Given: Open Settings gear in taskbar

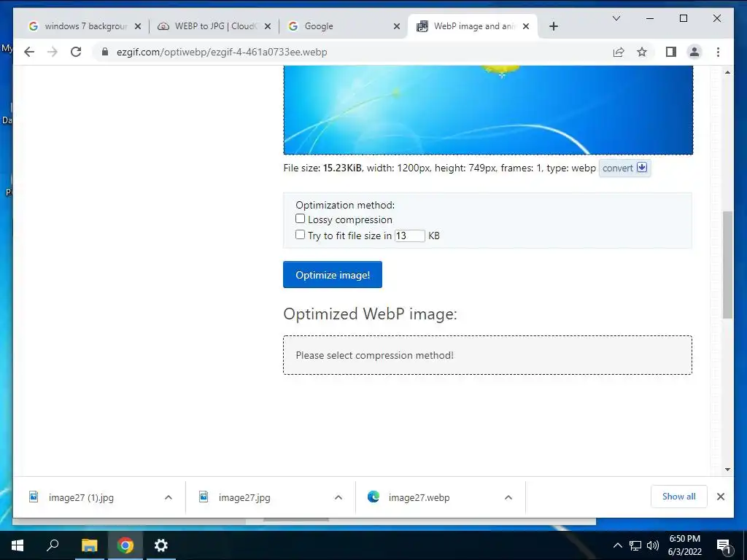Looking at the screenshot, I should (x=161, y=545).
